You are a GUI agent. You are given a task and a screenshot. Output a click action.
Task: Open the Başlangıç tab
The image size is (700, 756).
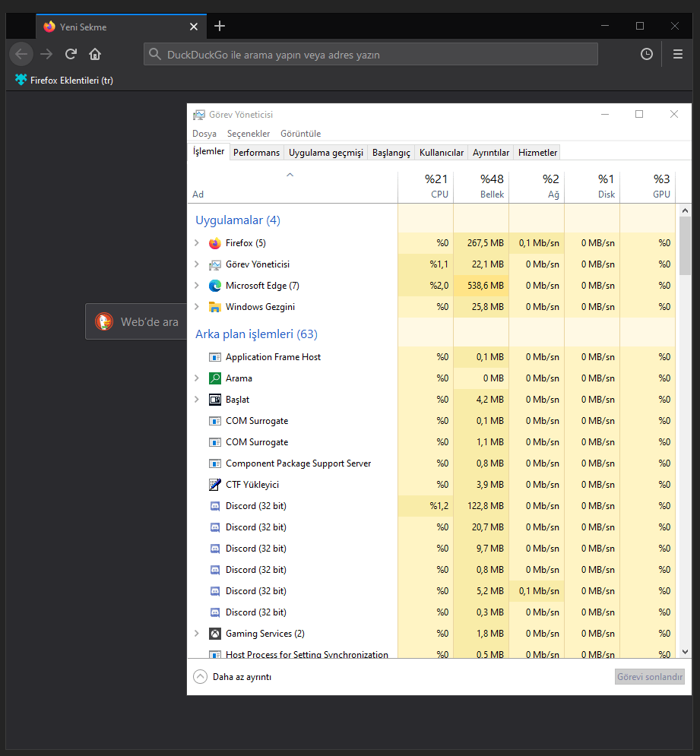click(391, 153)
